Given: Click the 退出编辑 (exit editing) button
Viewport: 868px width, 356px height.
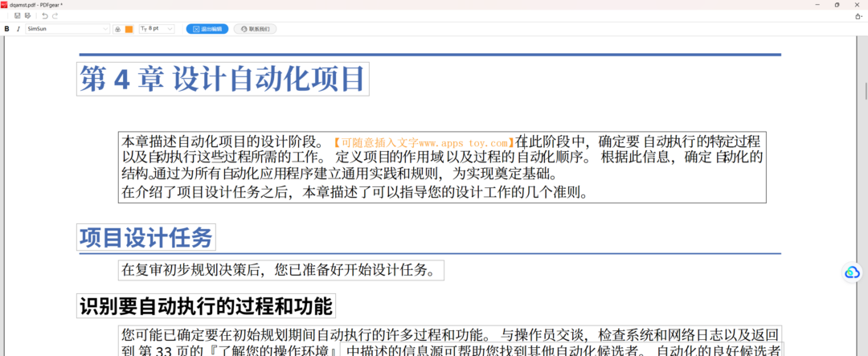Looking at the screenshot, I should click(x=207, y=29).
